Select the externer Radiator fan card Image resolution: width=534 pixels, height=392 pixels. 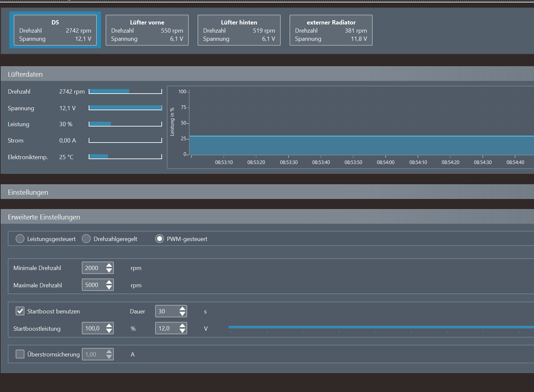(331, 30)
